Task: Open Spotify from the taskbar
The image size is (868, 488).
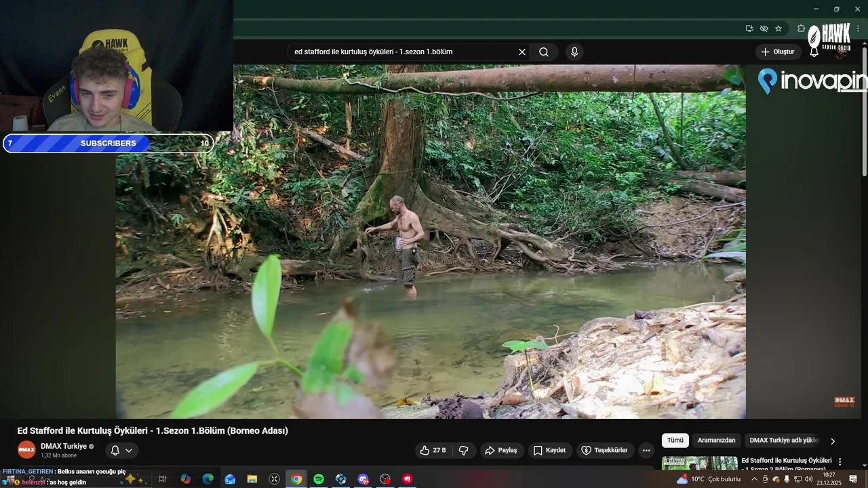Action: tap(319, 479)
